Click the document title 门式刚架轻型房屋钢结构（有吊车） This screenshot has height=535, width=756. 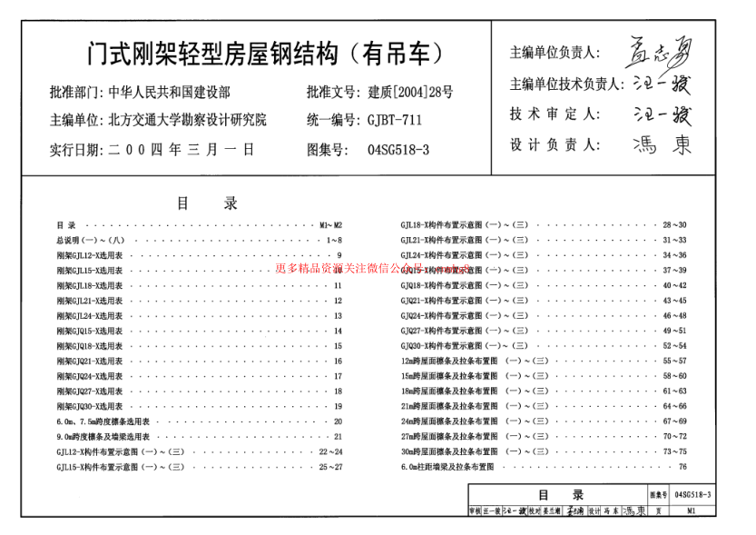tap(268, 52)
